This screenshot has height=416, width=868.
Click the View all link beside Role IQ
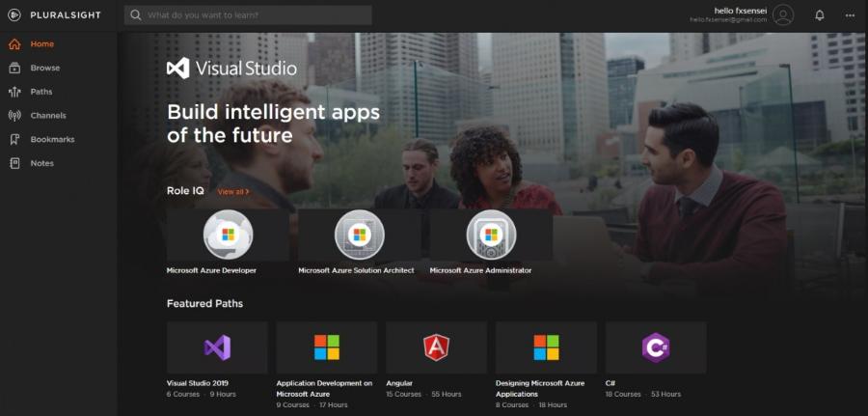click(233, 192)
